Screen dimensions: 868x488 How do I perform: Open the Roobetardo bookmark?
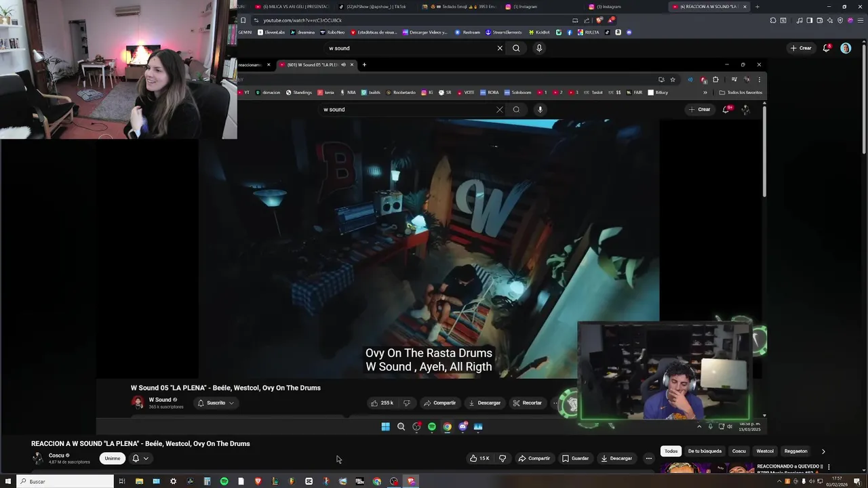[401, 92]
